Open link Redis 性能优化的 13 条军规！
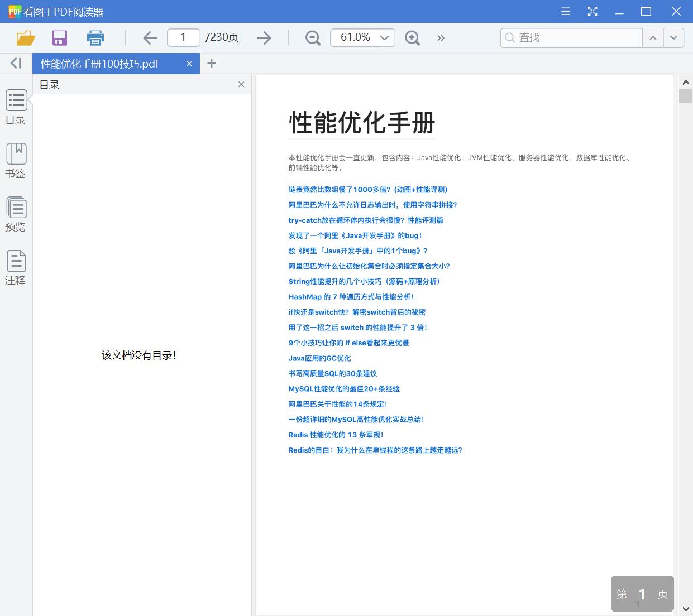Image resolution: width=693 pixels, height=616 pixels. tap(336, 435)
